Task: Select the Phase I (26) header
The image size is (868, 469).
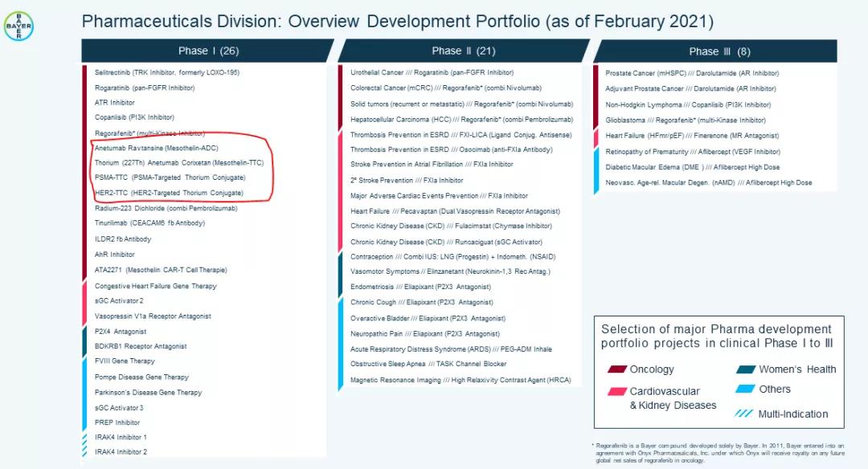Action: click(x=208, y=51)
